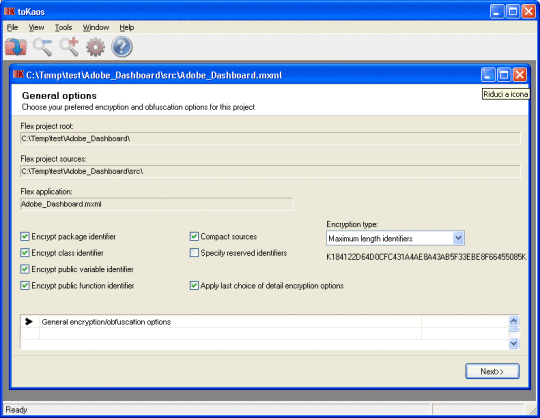The width and height of the screenshot is (540, 418).
Task: Toggle Encrypt public function identifier checkbox
Action: (24, 285)
